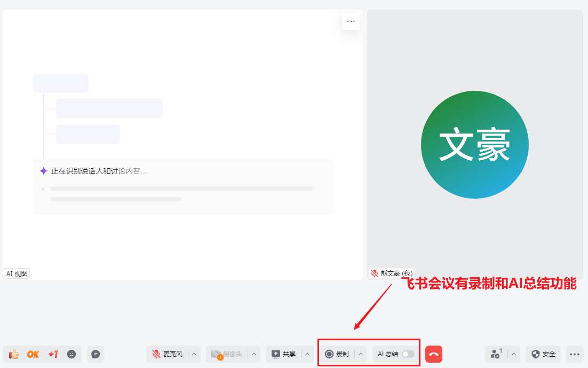Send the +1 reaction

(x=53, y=354)
